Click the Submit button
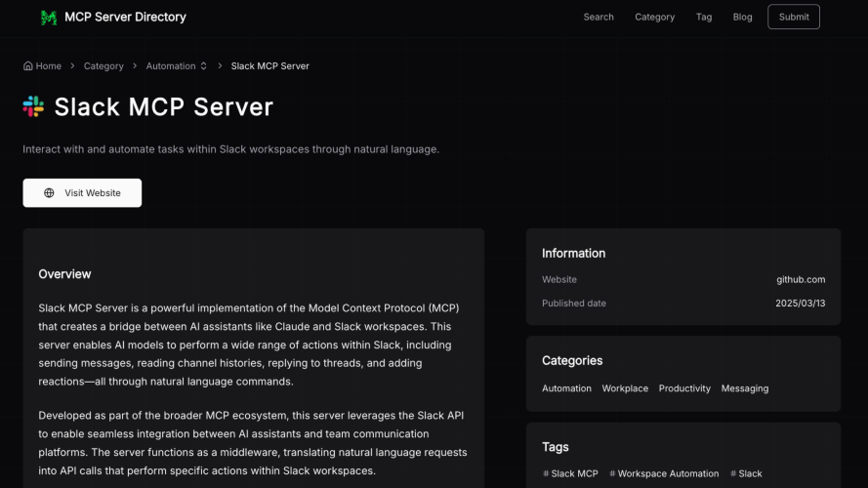This screenshot has height=488, width=868. tap(793, 17)
